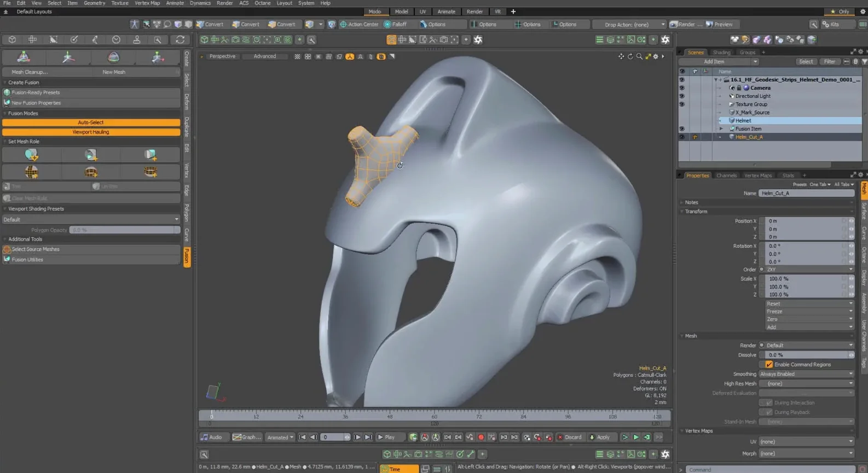Toggle visibility eye for Camera item
The width and height of the screenshot is (868, 473).
coord(682,87)
